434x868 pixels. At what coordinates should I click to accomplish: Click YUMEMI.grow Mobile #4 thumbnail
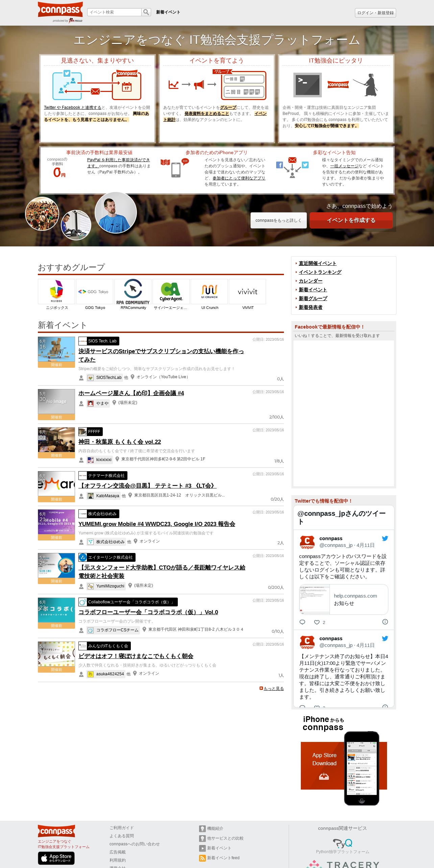[x=56, y=522]
